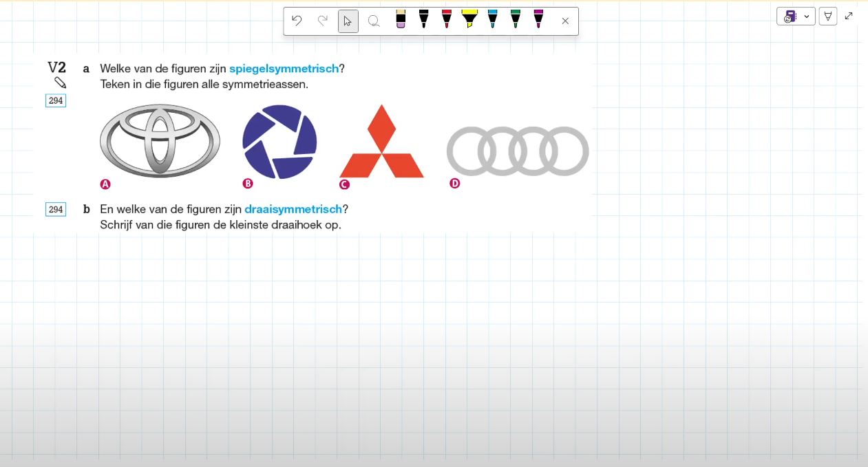This screenshot has height=467, width=868.
Task: Select the pointer cursor tool
Action: [x=348, y=21]
